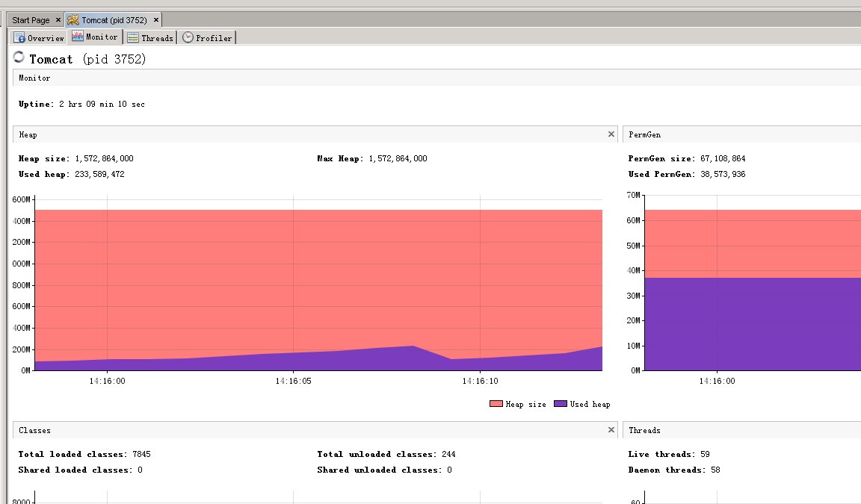The image size is (861, 504).
Task: Click the Profiler clock icon
Action: pyautogui.click(x=188, y=37)
